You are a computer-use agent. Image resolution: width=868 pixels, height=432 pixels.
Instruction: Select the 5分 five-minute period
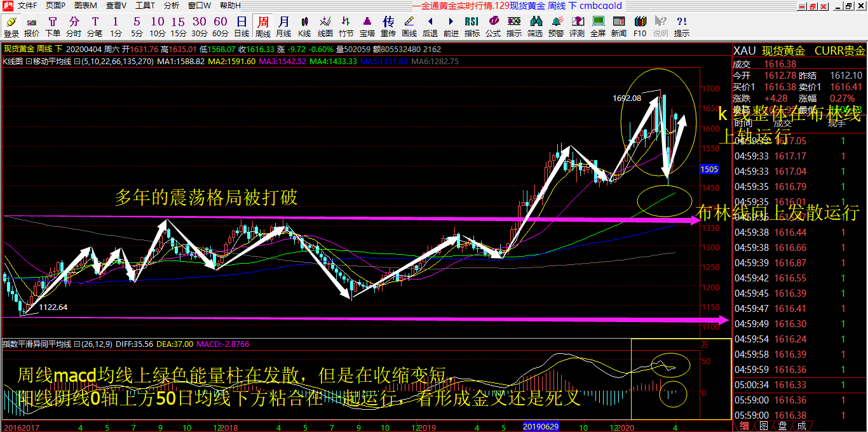coord(137,27)
